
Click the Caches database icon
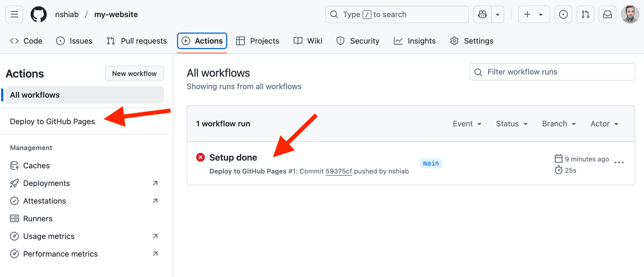click(x=14, y=166)
